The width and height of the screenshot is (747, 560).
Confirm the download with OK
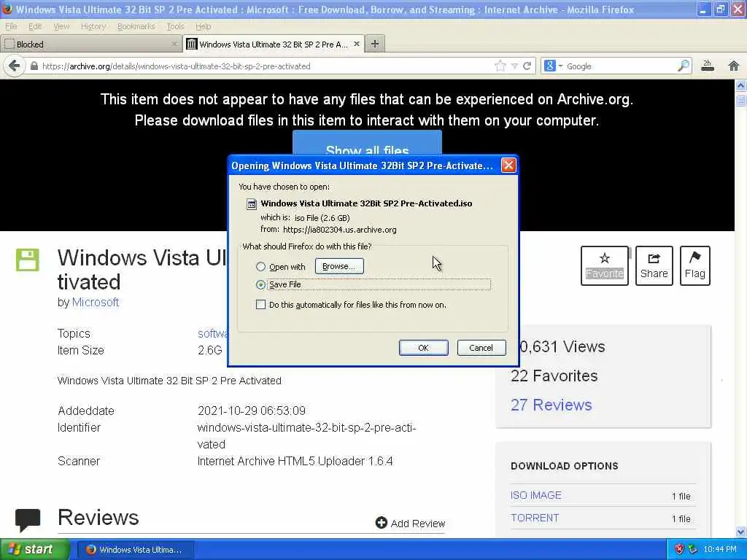[424, 348]
